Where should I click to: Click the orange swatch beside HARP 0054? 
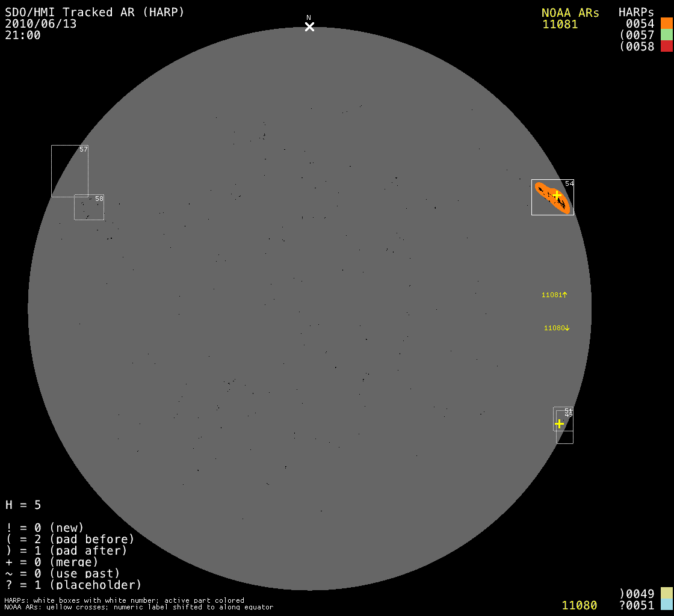coord(666,23)
